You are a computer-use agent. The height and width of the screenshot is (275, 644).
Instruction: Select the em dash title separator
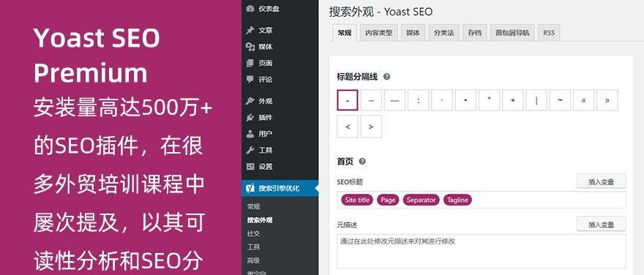coord(394,100)
